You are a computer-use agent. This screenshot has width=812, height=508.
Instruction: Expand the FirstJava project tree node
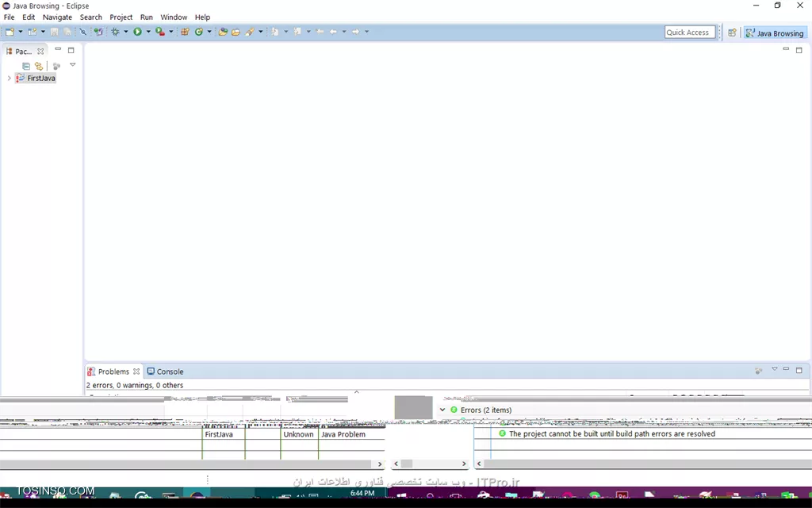pyautogui.click(x=9, y=79)
